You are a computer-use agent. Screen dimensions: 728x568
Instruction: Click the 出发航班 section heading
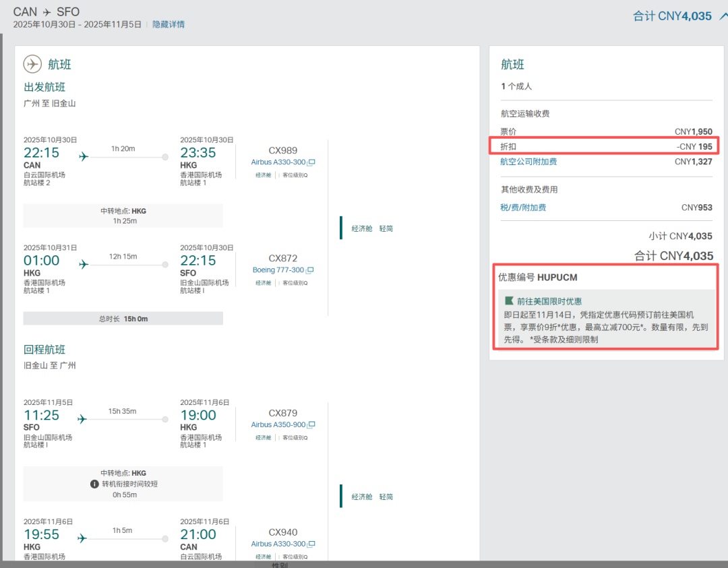click(44, 87)
